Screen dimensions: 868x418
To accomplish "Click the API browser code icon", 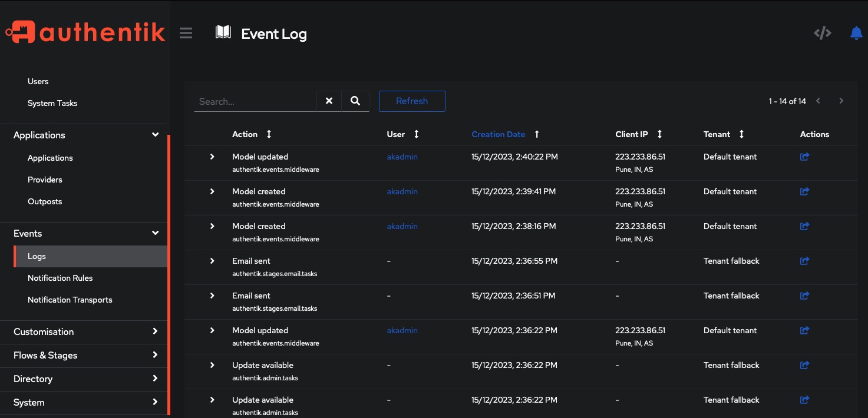I will [822, 33].
